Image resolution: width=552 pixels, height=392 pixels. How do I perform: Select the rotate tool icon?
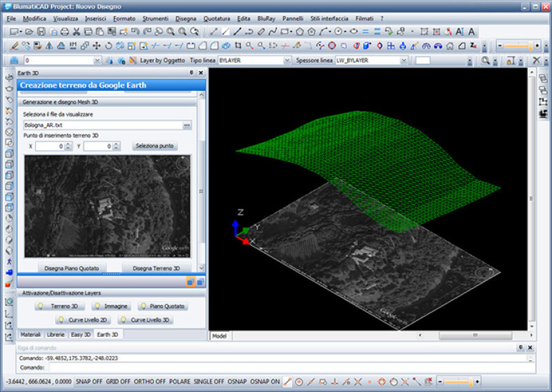(108, 46)
